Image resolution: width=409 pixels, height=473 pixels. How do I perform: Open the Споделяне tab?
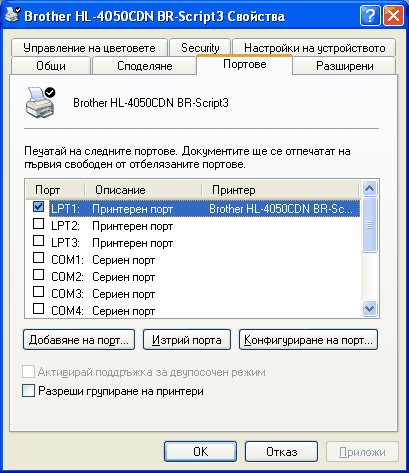144,66
